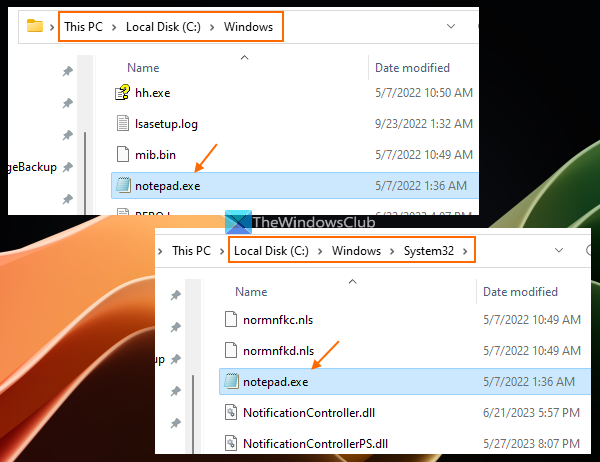
Task: Click date '6/21/2023 5:57 PM' for NotificationController.dll
Action: (x=532, y=413)
